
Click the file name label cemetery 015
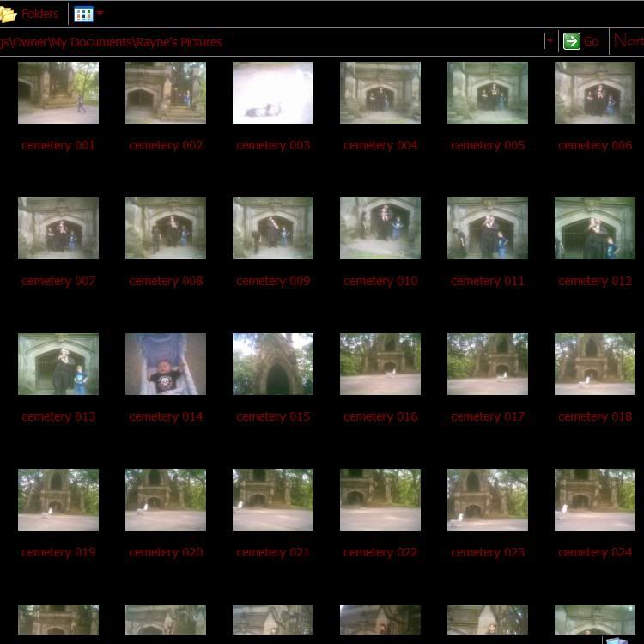tap(273, 416)
